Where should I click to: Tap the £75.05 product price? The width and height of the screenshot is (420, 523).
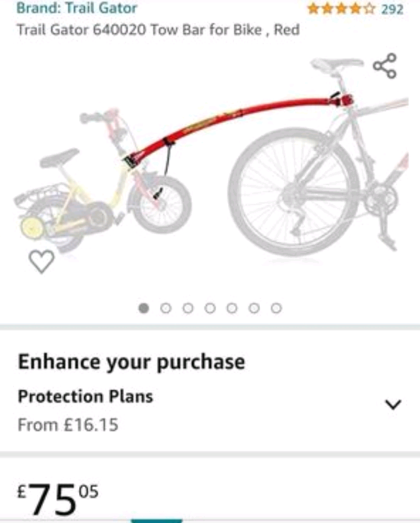[x=57, y=499]
